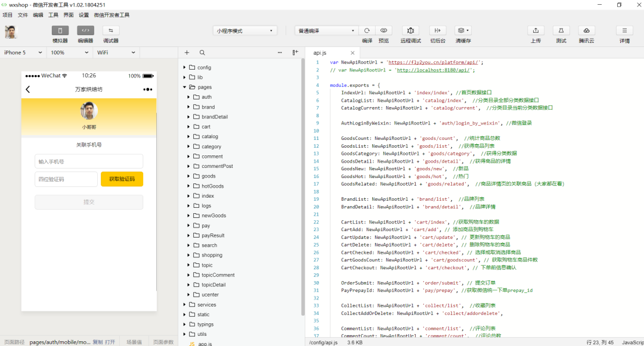Screen dimensions: 644x346
Task: Click the compile refresh icon
Action: (x=367, y=30)
